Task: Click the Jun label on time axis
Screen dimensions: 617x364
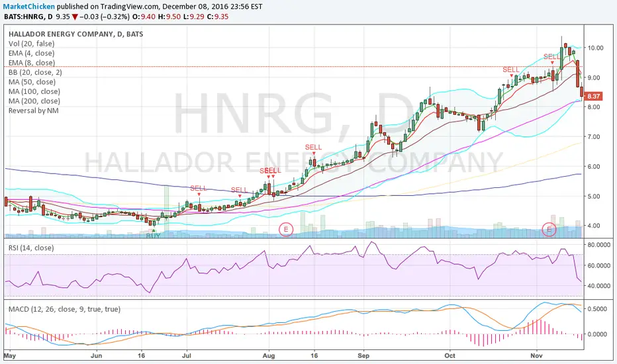Action: tap(97, 356)
